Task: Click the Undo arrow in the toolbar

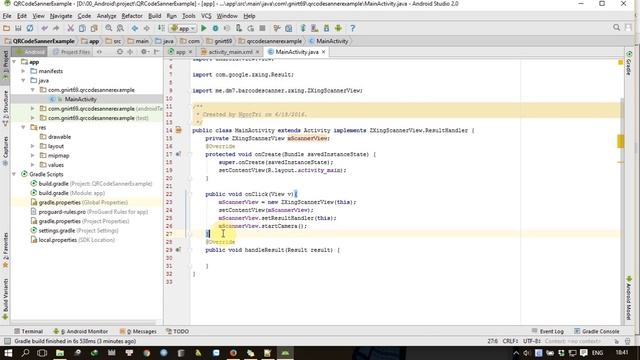Action: pyautogui.click(x=44, y=28)
